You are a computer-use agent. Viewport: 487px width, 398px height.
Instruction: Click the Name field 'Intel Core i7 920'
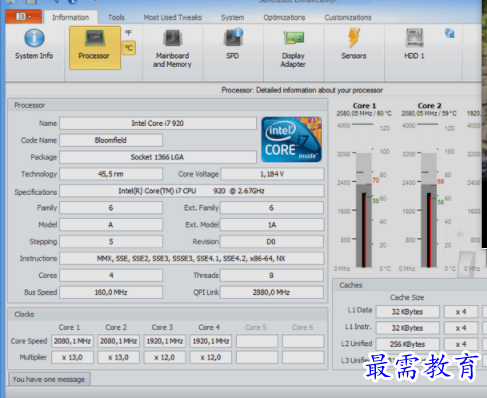pyautogui.click(x=158, y=123)
